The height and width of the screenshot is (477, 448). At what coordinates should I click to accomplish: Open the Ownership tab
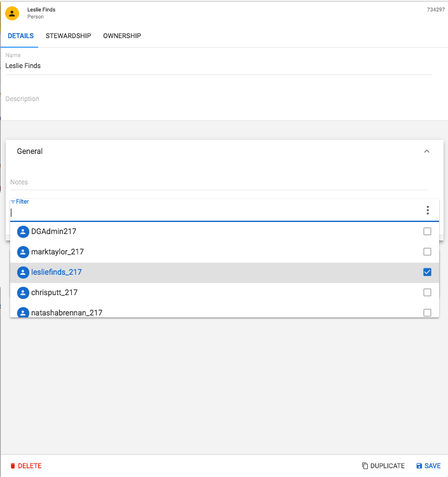point(122,36)
